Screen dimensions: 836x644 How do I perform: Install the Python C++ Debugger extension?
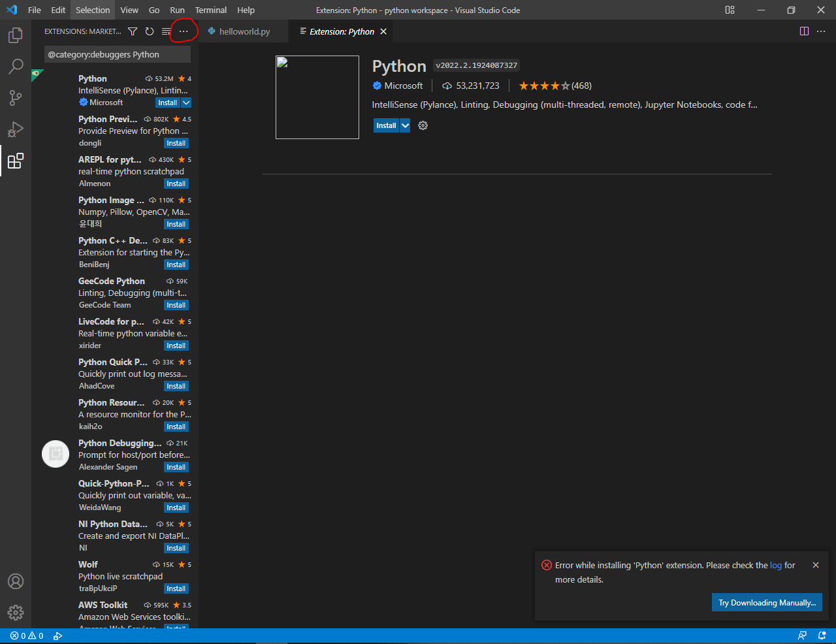tap(176, 265)
